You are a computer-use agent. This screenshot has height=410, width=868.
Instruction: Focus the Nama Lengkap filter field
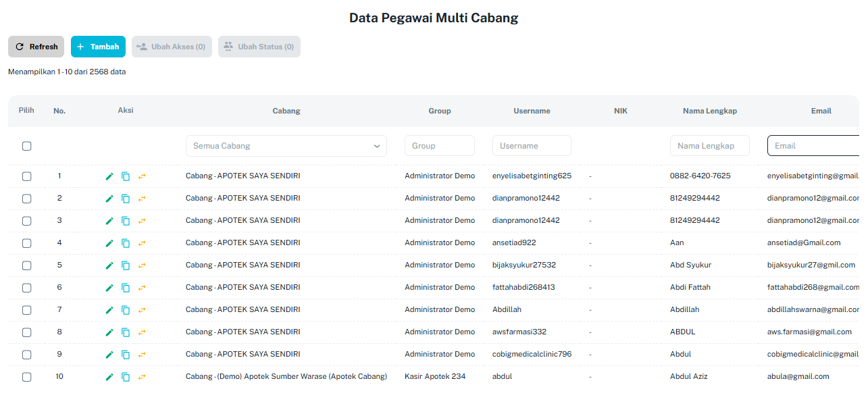(710, 146)
